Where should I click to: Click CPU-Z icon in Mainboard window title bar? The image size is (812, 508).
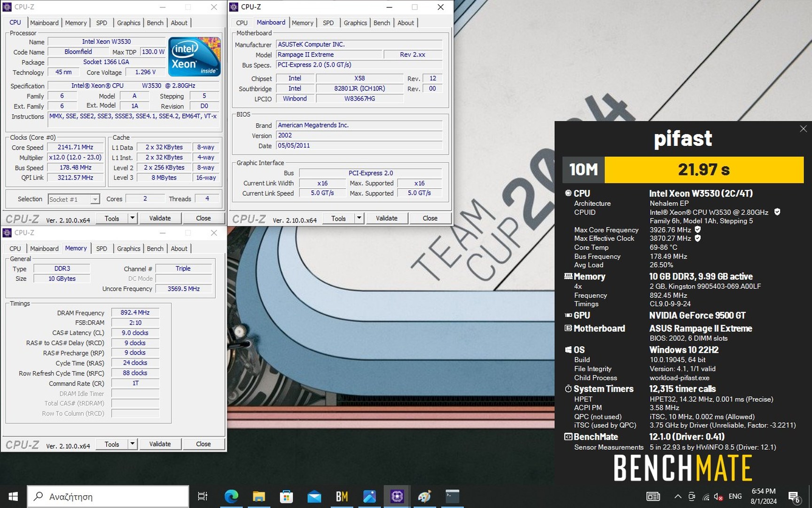coord(234,7)
